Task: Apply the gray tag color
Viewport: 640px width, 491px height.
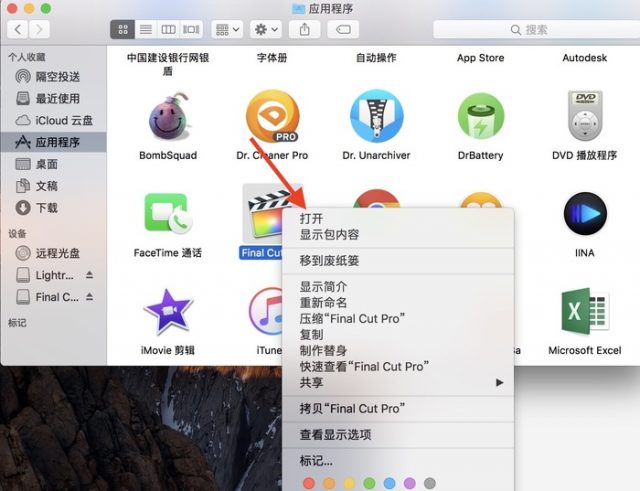Action: pos(429,483)
